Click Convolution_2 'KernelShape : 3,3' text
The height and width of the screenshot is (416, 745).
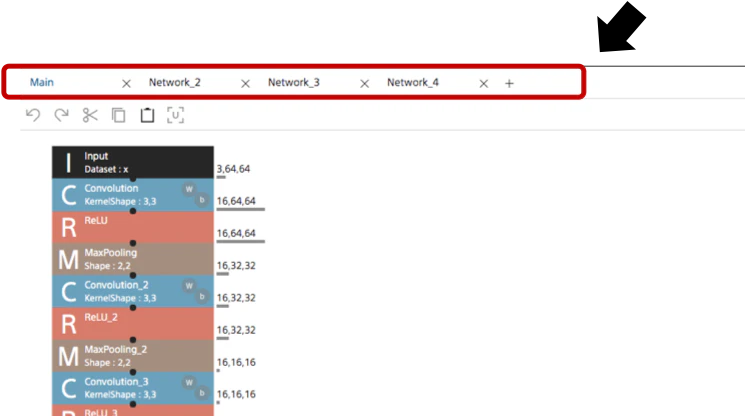pos(120,298)
